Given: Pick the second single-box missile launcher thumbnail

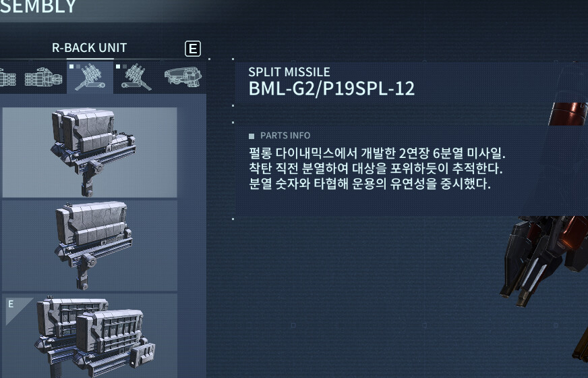Looking at the screenshot, I should pyautogui.click(x=90, y=246).
